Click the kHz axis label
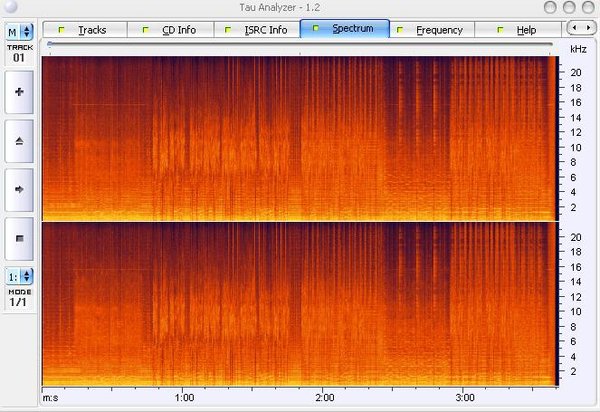The height and width of the screenshot is (412, 600). pyautogui.click(x=578, y=49)
